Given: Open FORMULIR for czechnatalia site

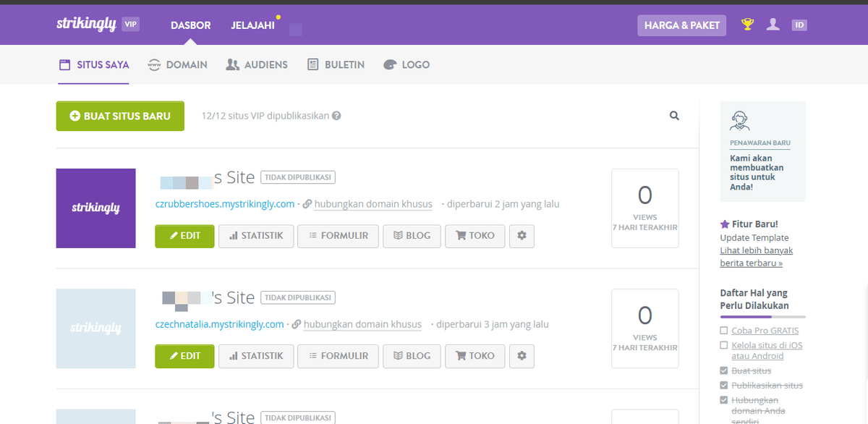Looking at the screenshot, I should pos(338,355).
